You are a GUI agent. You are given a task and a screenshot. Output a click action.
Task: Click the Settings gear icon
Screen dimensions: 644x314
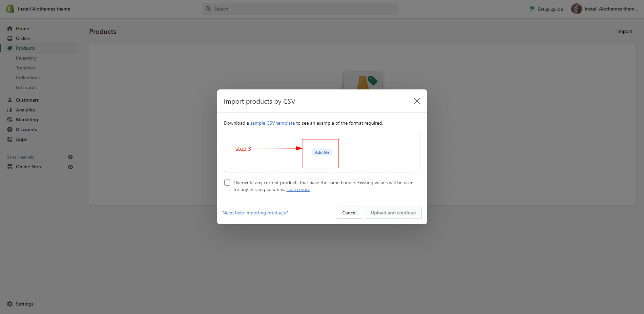pyautogui.click(x=10, y=304)
